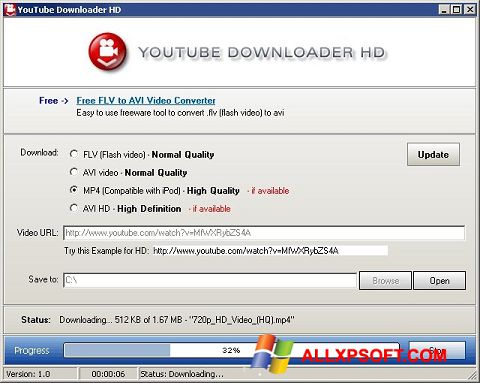Click the Save to path field
This screenshot has width=480, height=383.
[x=210, y=280]
